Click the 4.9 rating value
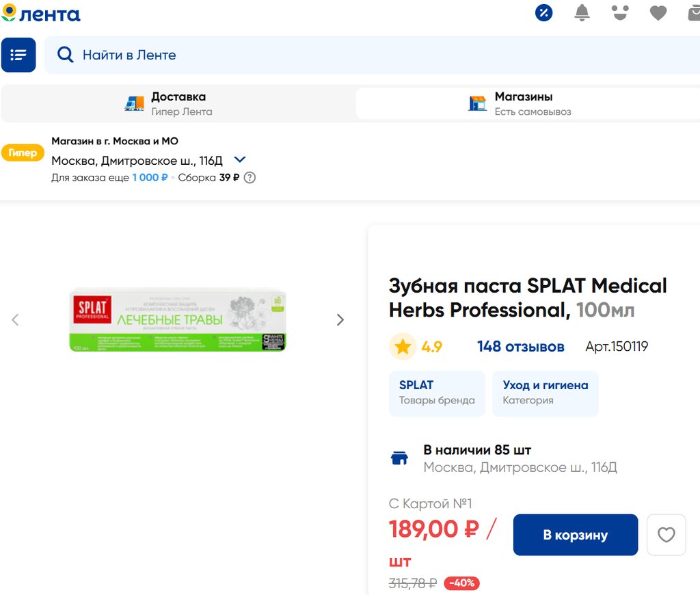The height and width of the screenshot is (595, 700). point(432,347)
